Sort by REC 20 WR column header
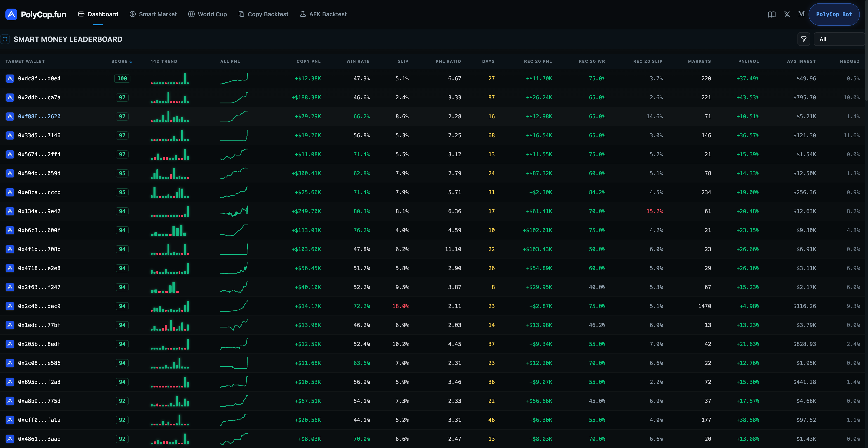868x448 pixels. point(592,61)
